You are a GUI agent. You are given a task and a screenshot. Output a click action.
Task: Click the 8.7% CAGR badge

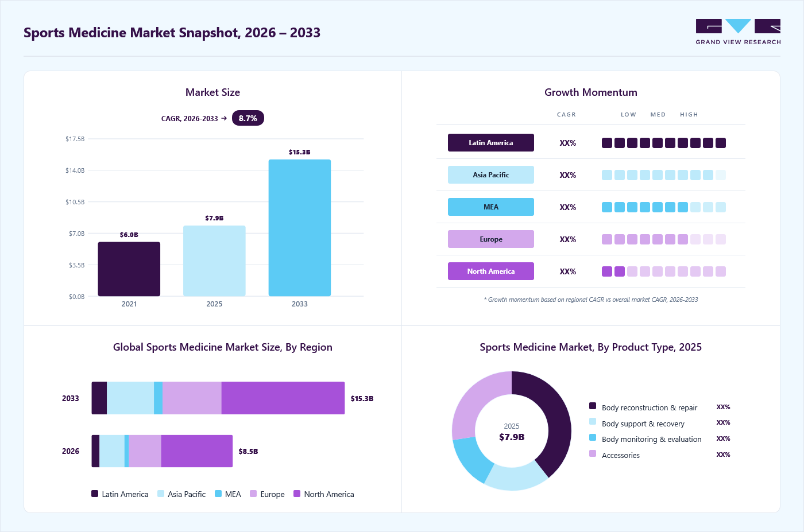pos(248,118)
